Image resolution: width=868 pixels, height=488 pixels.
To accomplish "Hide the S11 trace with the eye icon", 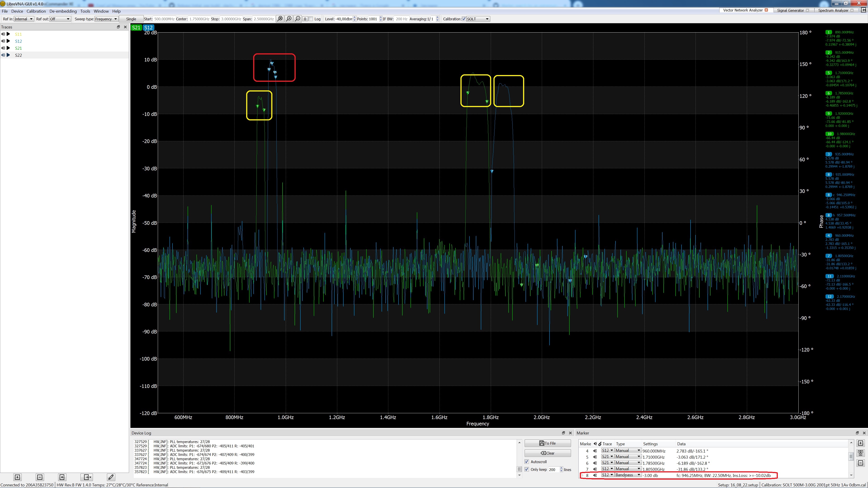I will [3, 34].
